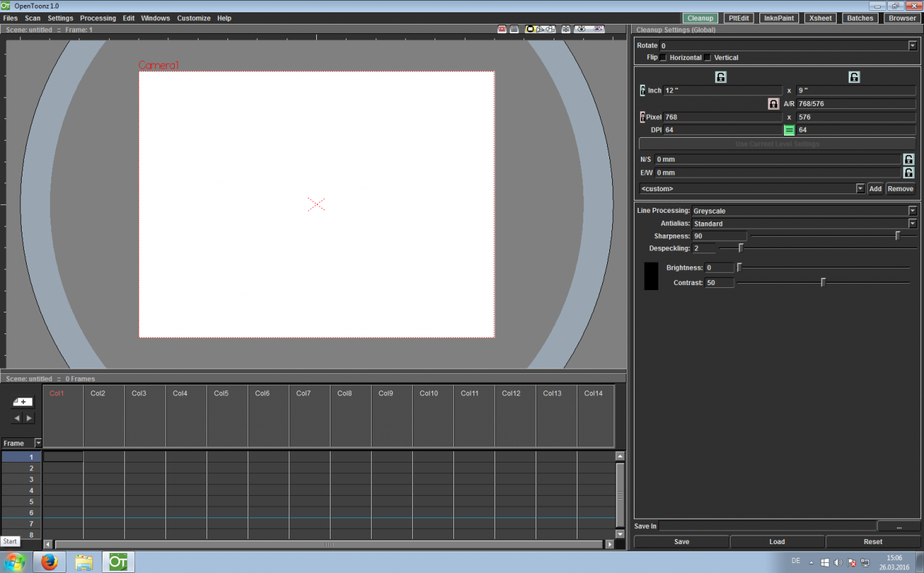Click the freeze viewer icon

click(x=566, y=29)
